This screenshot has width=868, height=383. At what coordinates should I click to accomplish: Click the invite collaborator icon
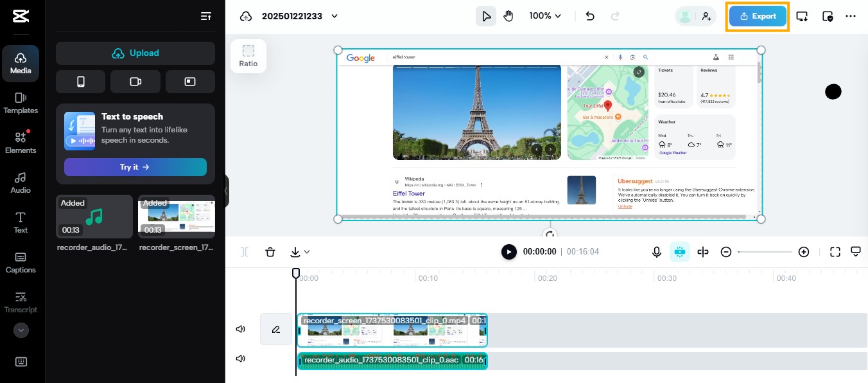pos(706,16)
